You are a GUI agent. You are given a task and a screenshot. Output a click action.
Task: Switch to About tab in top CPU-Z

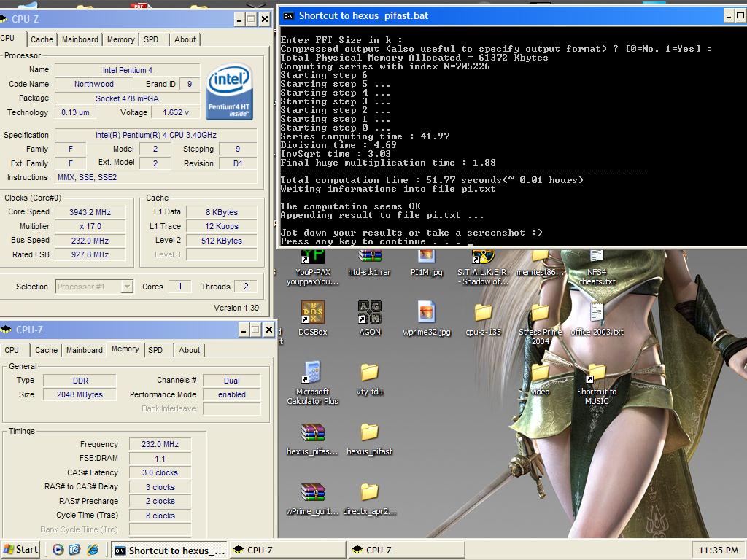185,39
